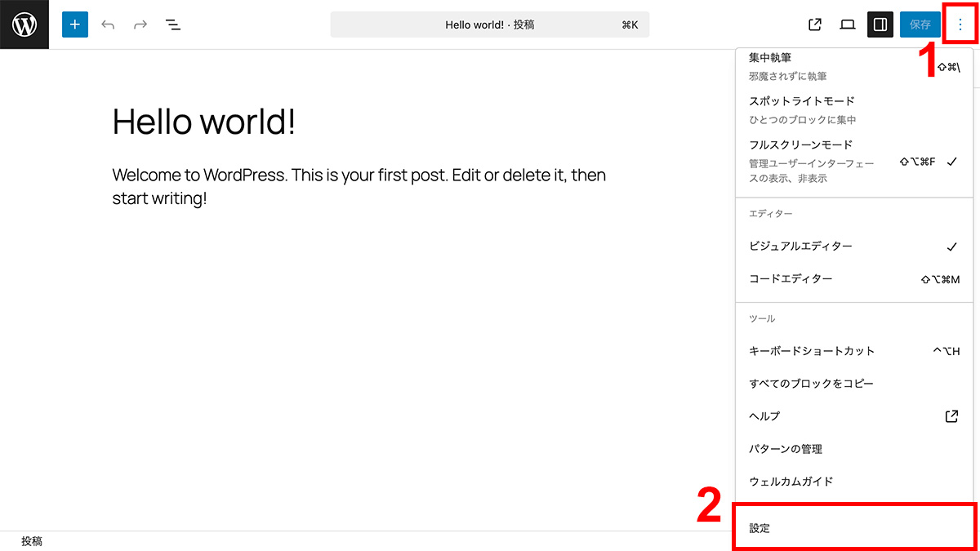Viewport: 980px width, 551px height.
Task: Open the block inserter plus button
Action: [75, 24]
